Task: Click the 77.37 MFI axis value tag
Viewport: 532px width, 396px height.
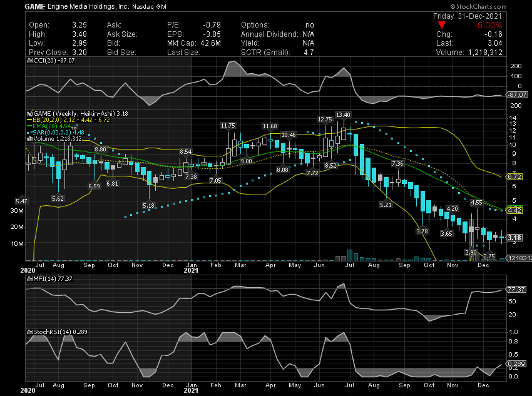Action: (516, 289)
